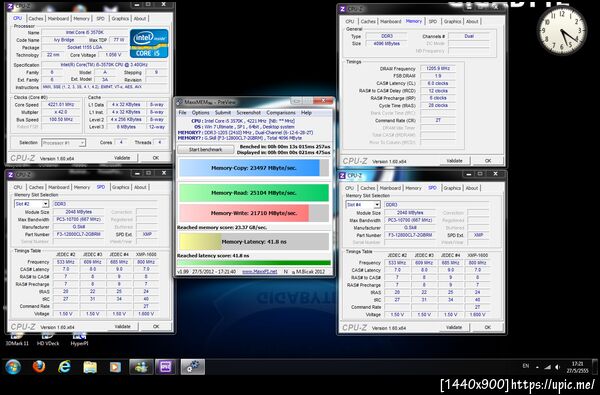
Task: Click OK in the CPU tab window
Action: click(156, 158)
